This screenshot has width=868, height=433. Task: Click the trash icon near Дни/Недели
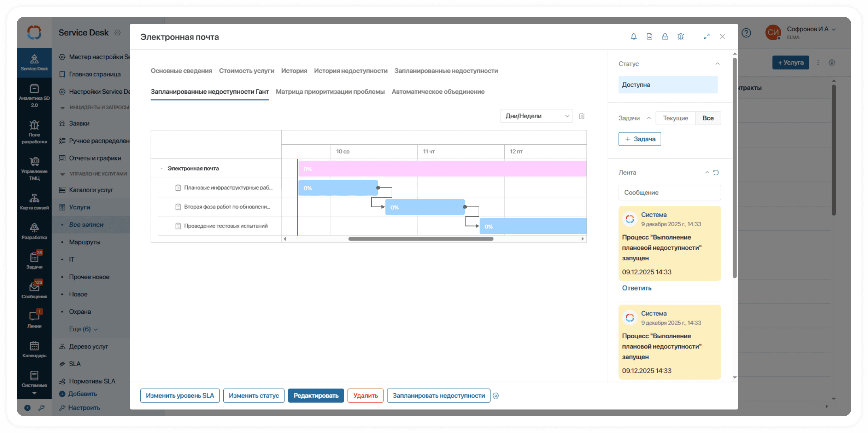point(582,116)
